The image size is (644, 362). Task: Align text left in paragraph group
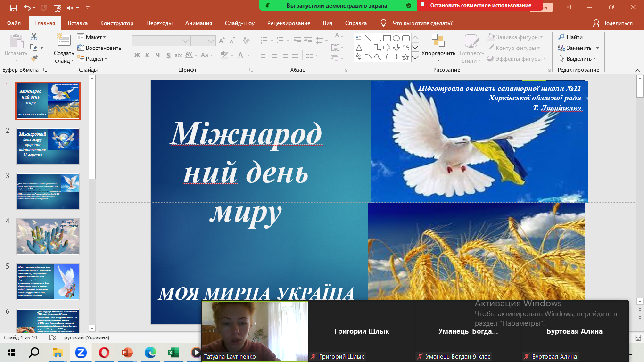click(264, 55)
